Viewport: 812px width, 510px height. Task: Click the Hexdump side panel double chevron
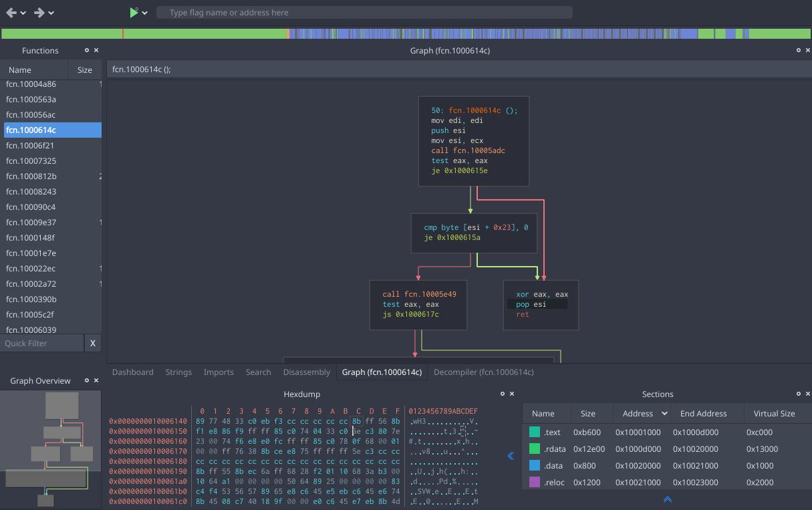click(511, 456)
